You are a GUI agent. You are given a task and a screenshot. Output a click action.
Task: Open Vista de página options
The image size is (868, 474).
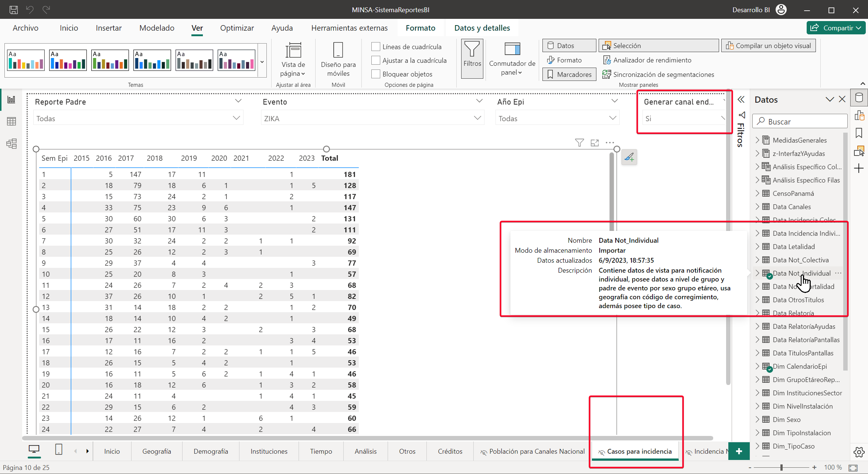(293, 59)
